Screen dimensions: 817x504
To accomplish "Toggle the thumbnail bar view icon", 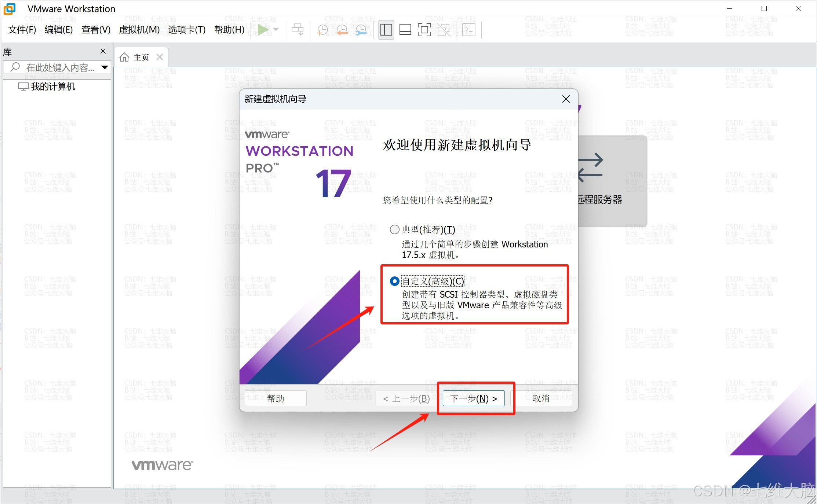I will [405, 30].
